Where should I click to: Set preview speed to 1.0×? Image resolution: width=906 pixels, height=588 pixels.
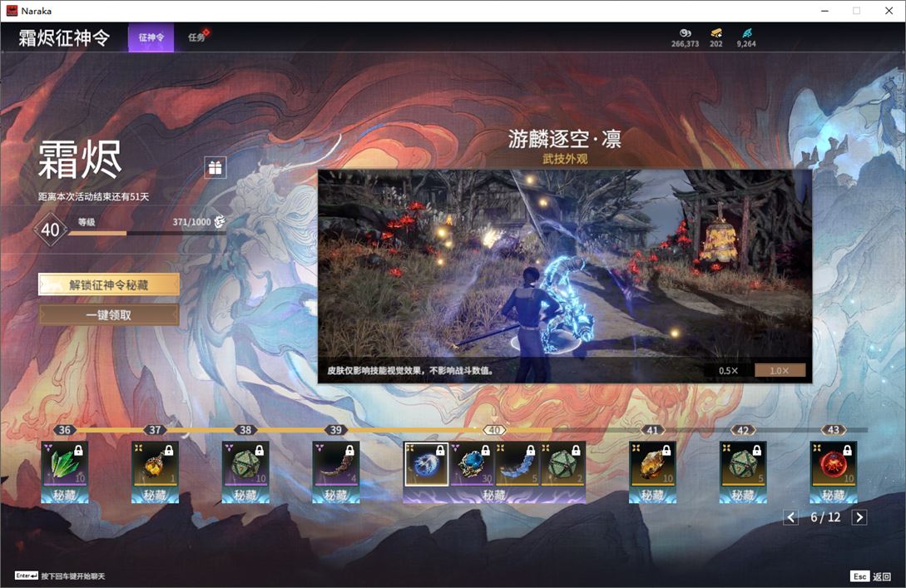780,370
